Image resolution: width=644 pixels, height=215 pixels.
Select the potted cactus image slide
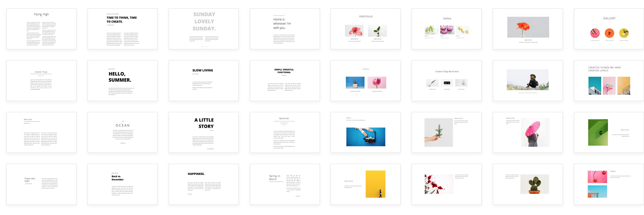[x=528, y=184]
